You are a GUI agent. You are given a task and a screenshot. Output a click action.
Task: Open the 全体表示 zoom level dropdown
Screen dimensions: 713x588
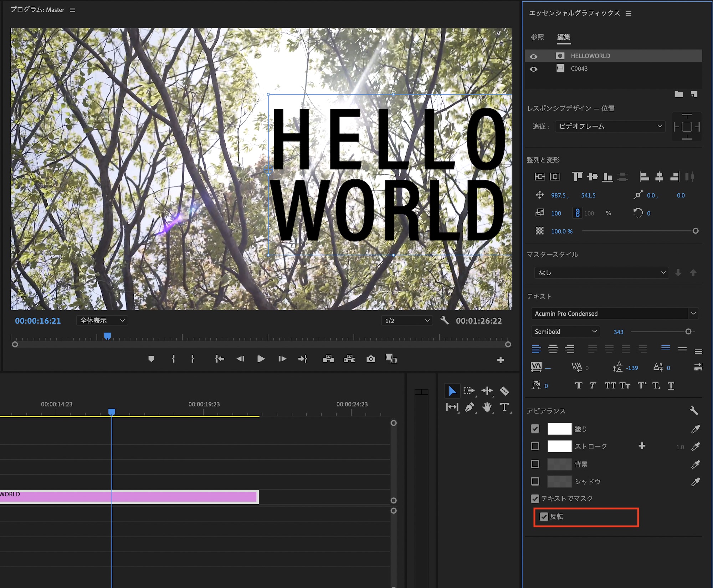coord(102,321)
